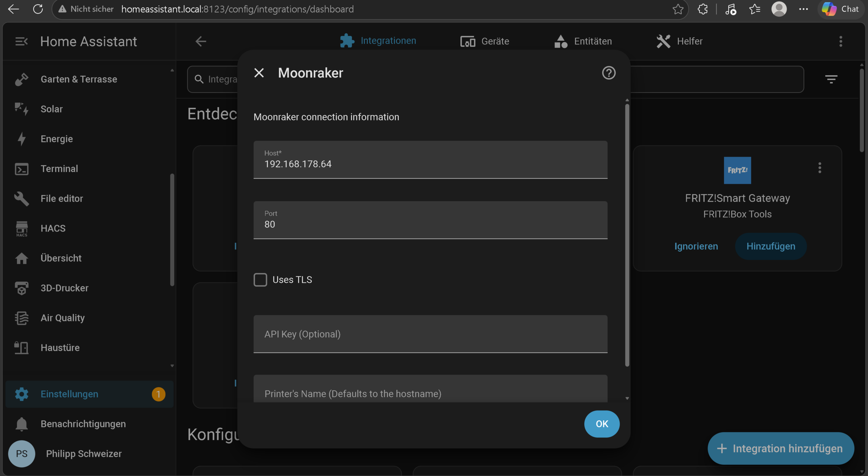Viewport: 868px width, 476px height.
Task: Open Philipp Schweizer user profile
Action: pos(90,454)
